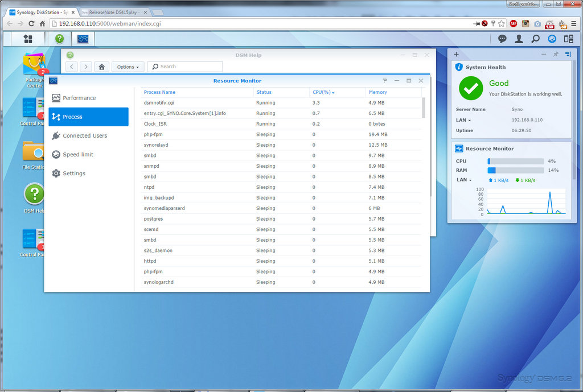Click the process list scrollbar
This screenshot has width=583, height=392.
click(x=424, y=108)
